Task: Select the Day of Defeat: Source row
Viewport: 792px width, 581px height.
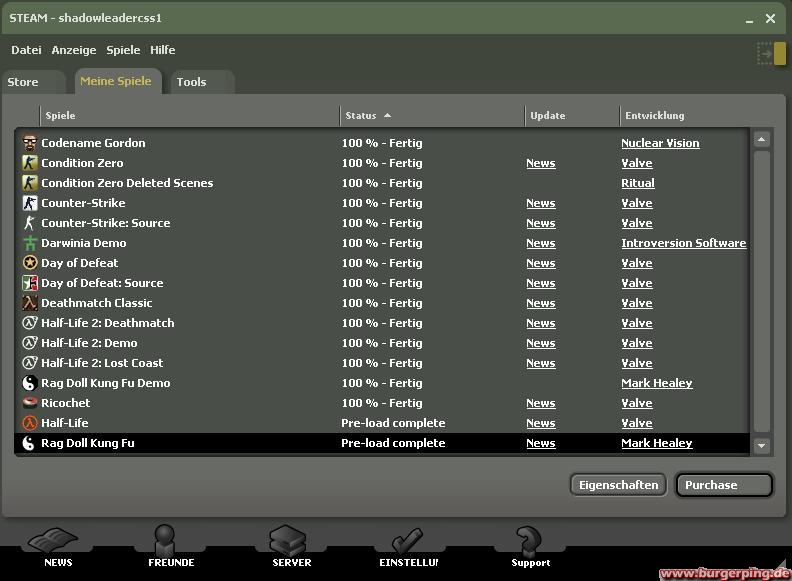Action: pos(382,283)
